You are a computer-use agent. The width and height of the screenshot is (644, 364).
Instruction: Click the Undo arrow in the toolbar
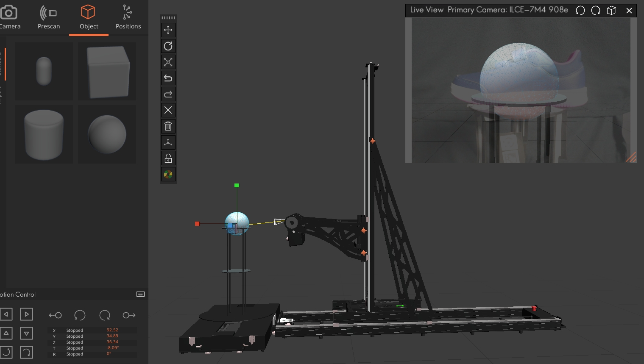point(168,78)
